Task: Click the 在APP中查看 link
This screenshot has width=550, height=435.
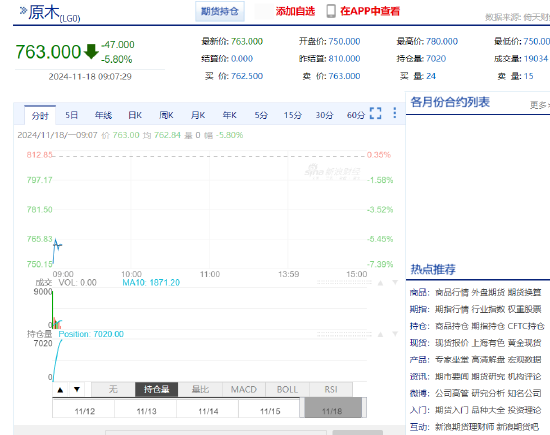Action: [x=370, y=11]
